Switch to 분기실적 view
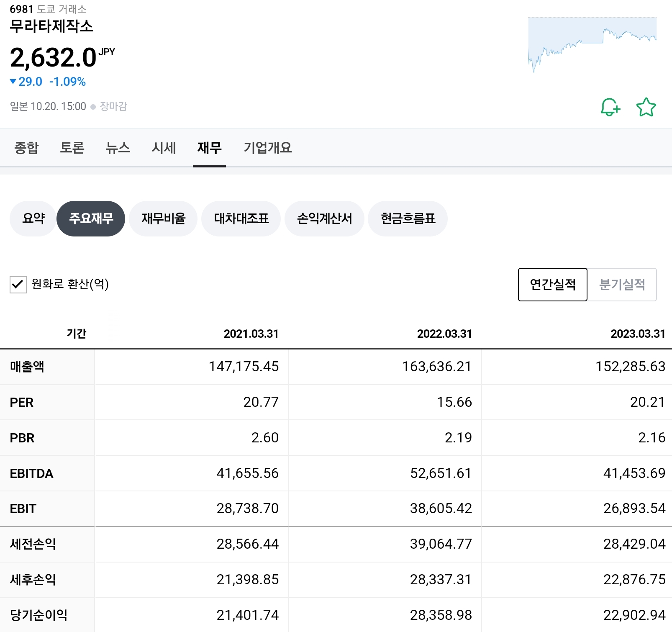Viewport: 672px width, 632px height. pos(622,285)
